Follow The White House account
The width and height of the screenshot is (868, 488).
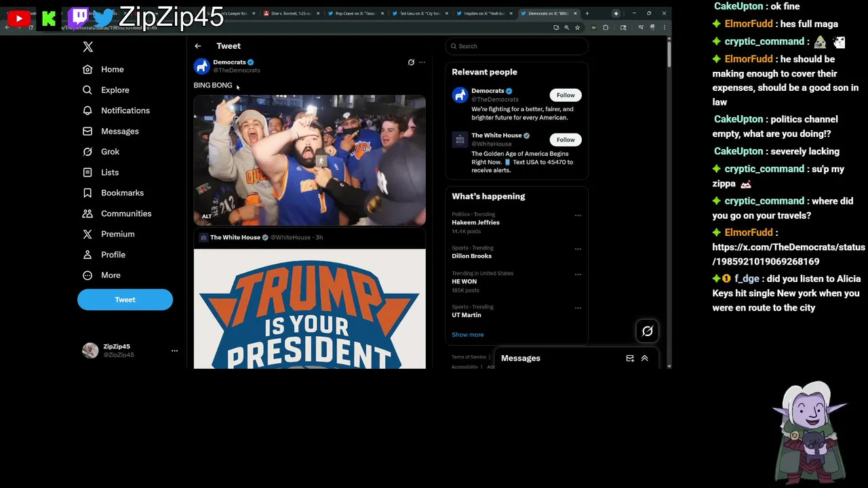566,140
